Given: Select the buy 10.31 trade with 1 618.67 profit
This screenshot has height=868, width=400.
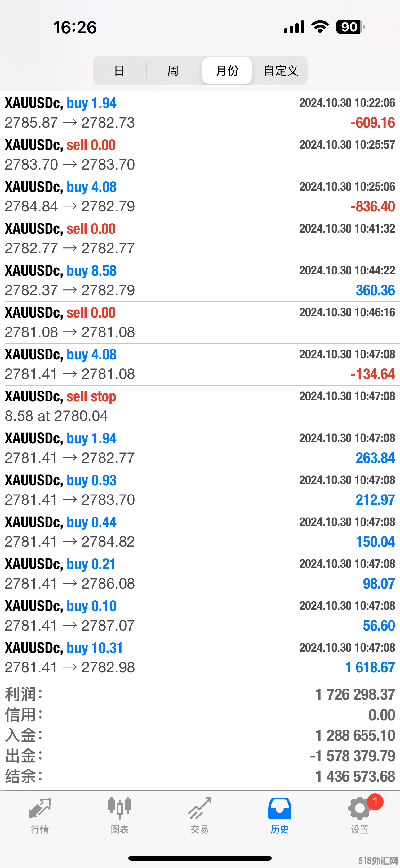Looking at the screenshot, I should coord(200,658).
